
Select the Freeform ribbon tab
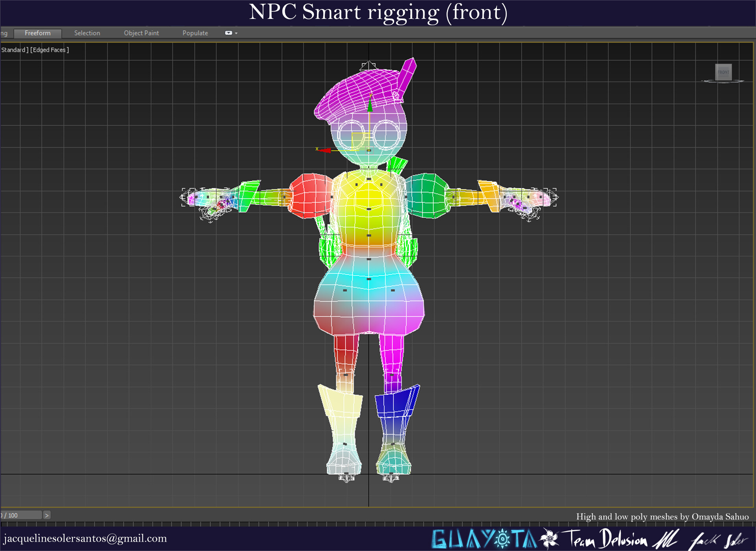pyautogui.click(x=37, y=33)
